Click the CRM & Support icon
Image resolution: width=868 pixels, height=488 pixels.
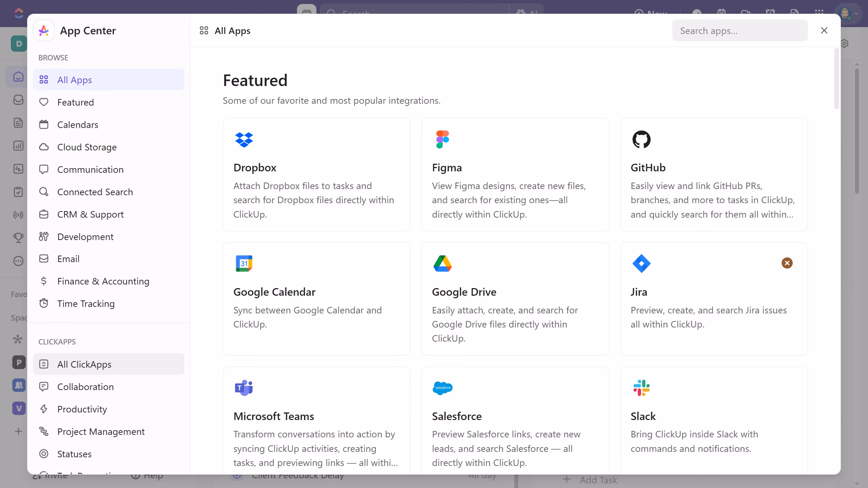[44, 214]
